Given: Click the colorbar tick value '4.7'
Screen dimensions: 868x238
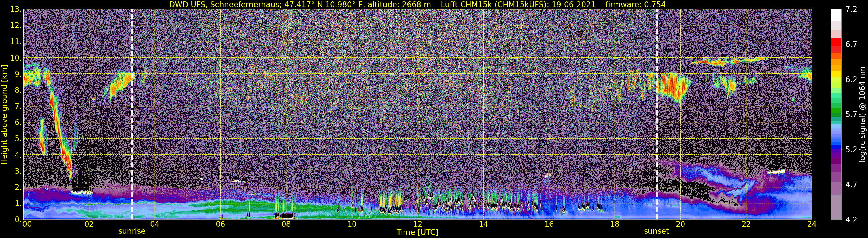Looking at the screenshot, I should (x=851, y=185).
